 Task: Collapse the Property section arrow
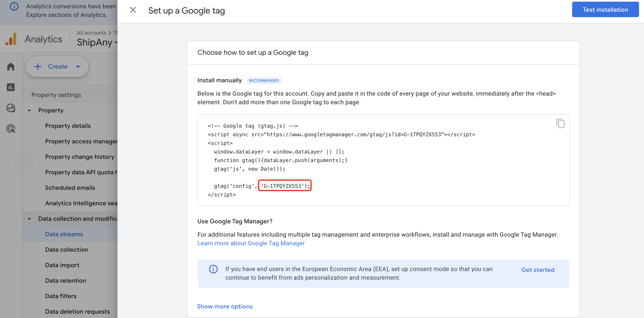(x=29, y=110)
